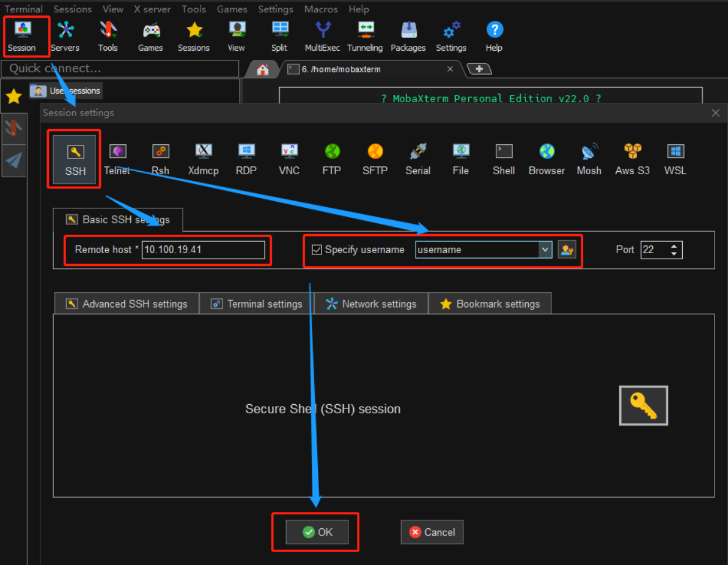Viewport: 728px width, 565px height.
Task: Pick the Aws S3 session type
Action: tap(632, 159)
